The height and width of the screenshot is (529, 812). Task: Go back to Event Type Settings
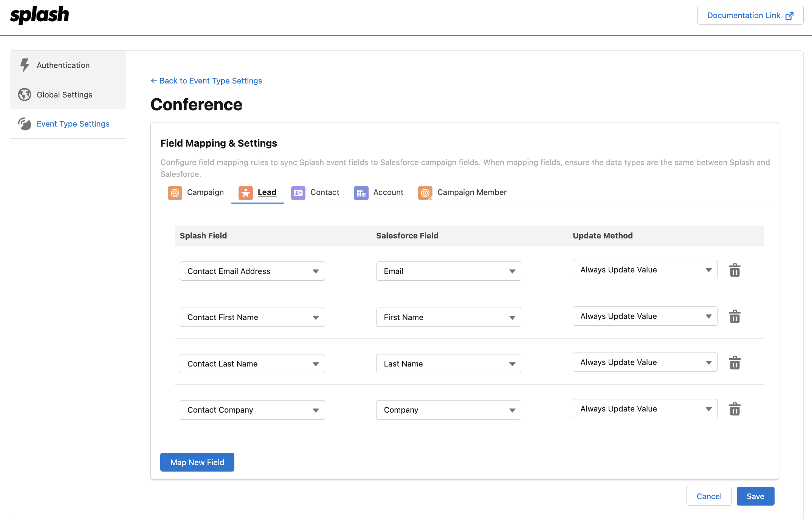pyautogui.click(x=206, y=80)
